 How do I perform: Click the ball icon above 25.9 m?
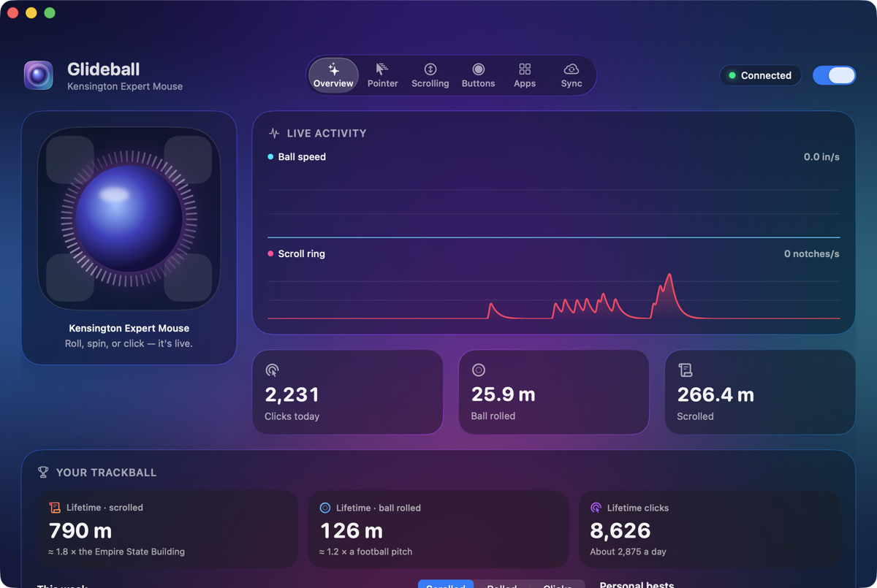[479, 370]
